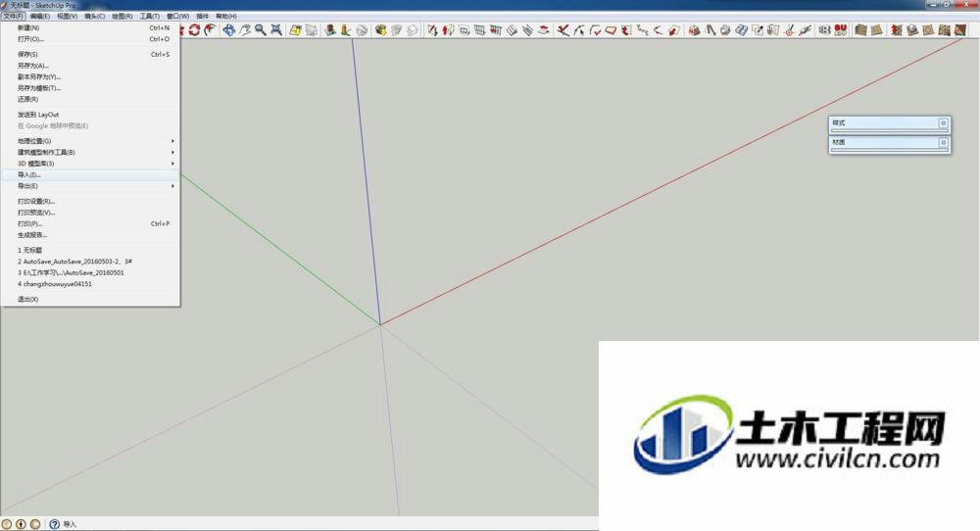980x531 pixels.
Task: Expand the 3D 模型库(3) submenu
Action: 90,164
